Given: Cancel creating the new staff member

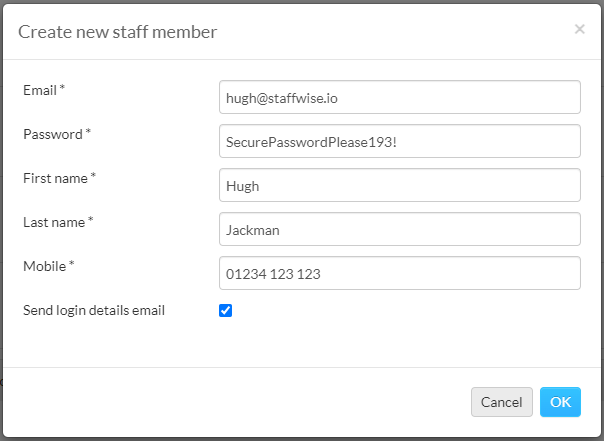Looking at the screenshot, I should coord(502,402).
